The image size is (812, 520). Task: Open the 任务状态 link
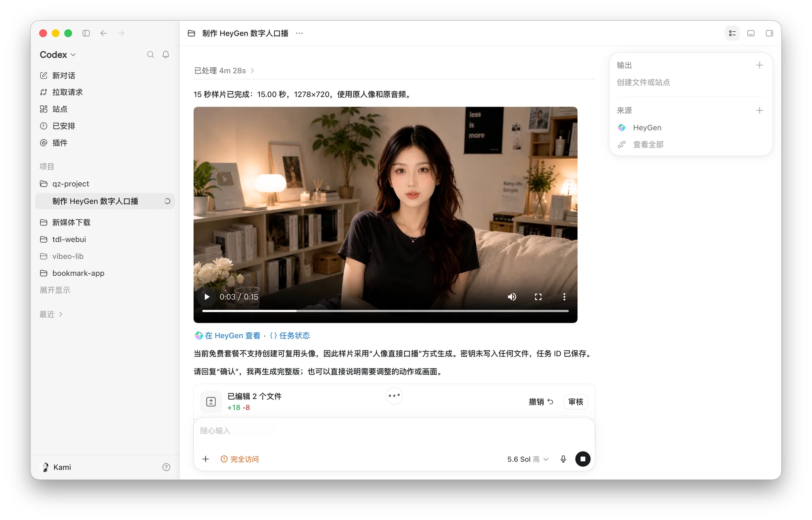(290, 336)
